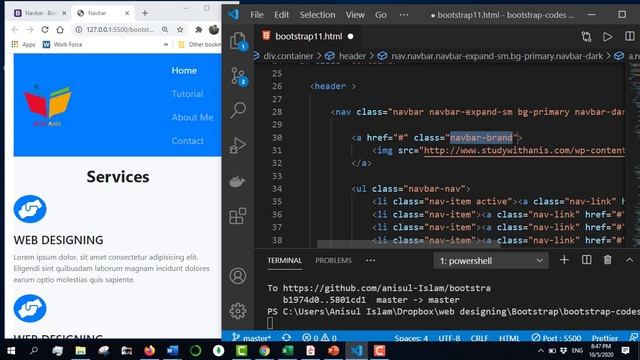
Task: Click the Synchronize Changes icon in status bar
Action: click(287, 338)
